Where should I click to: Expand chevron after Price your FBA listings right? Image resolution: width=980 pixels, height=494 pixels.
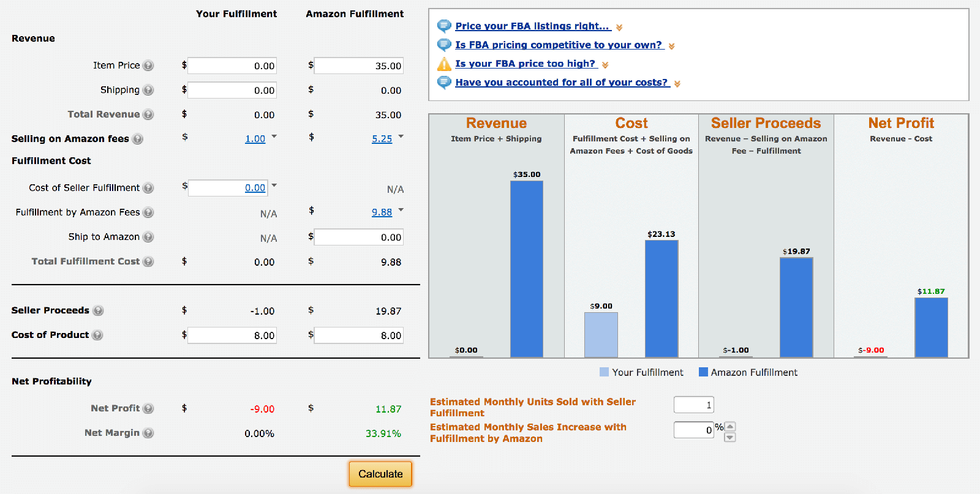pos(619,28)
